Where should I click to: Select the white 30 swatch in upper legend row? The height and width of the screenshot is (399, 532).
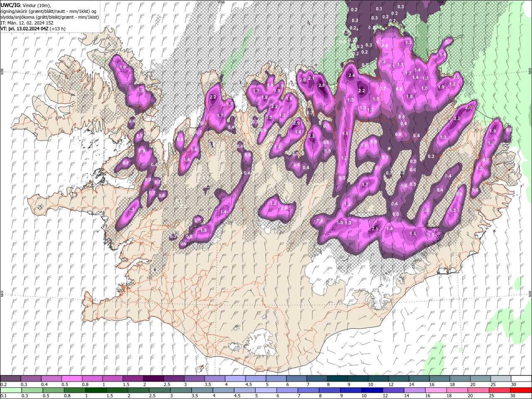[521, 379]
